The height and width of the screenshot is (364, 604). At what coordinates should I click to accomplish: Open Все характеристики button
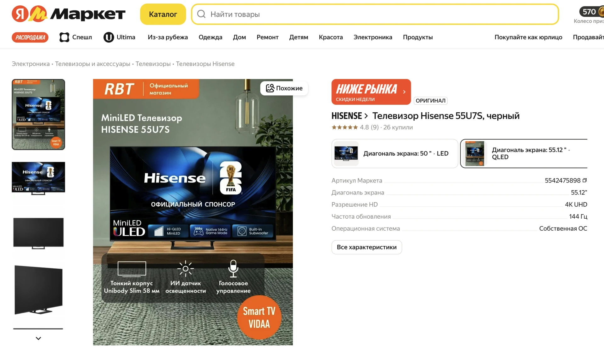tap(366, 247)
